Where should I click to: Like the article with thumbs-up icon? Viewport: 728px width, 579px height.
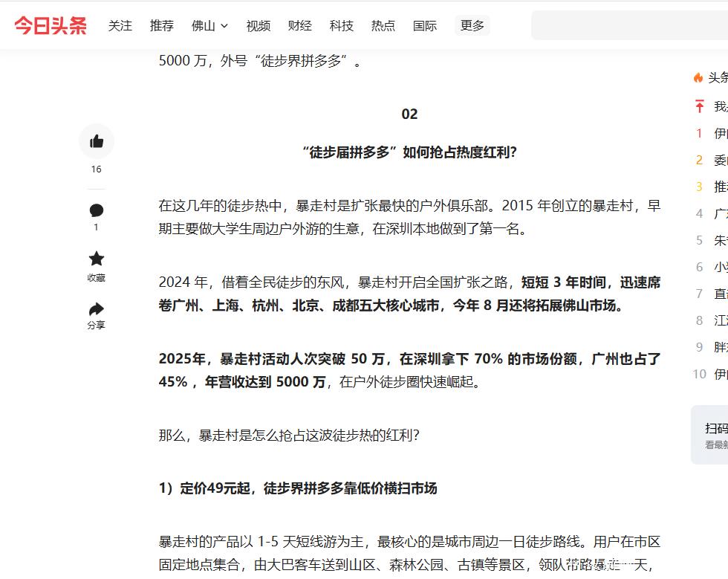[x=97, y=140]
